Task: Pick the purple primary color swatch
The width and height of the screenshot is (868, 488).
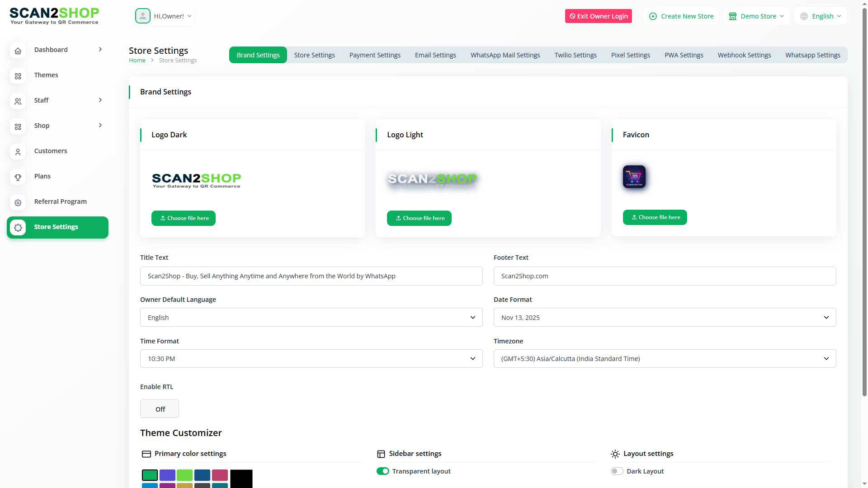Action: coord(167,475)
